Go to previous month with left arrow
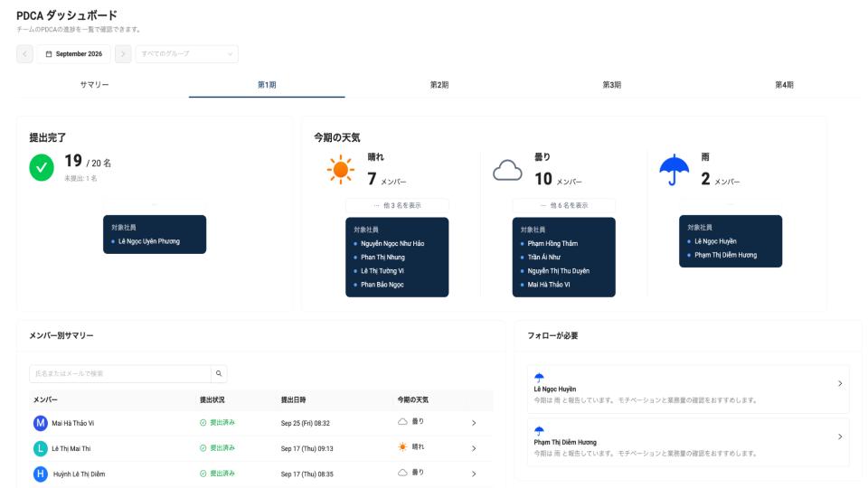The image size is (868, 488). (25, 53)
